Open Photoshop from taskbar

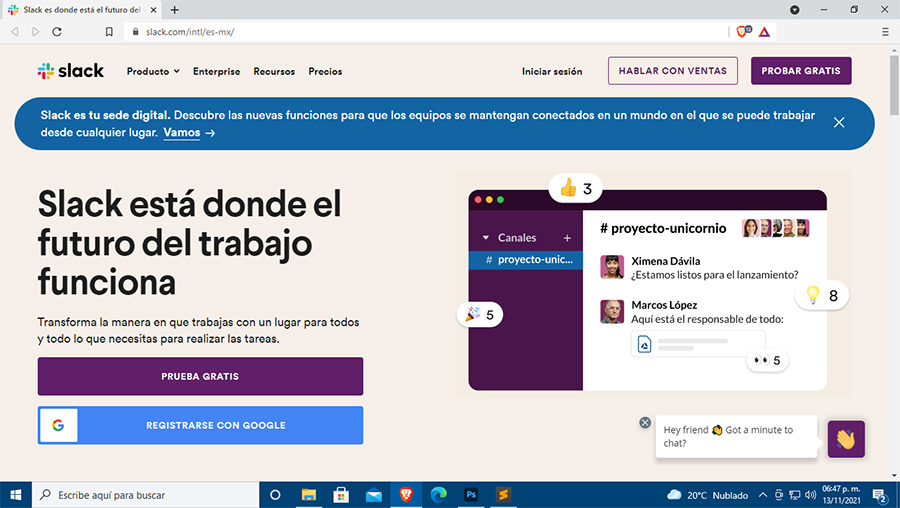(471, 495)
